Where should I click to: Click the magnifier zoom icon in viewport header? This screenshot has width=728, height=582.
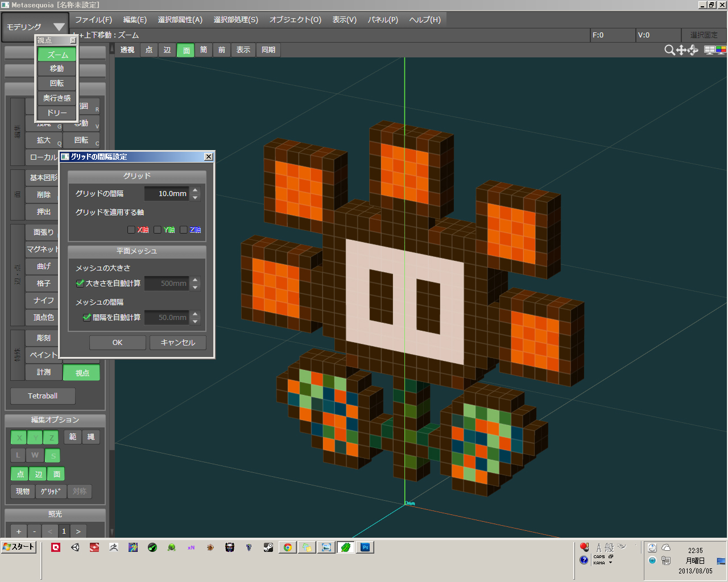[669, 50]
